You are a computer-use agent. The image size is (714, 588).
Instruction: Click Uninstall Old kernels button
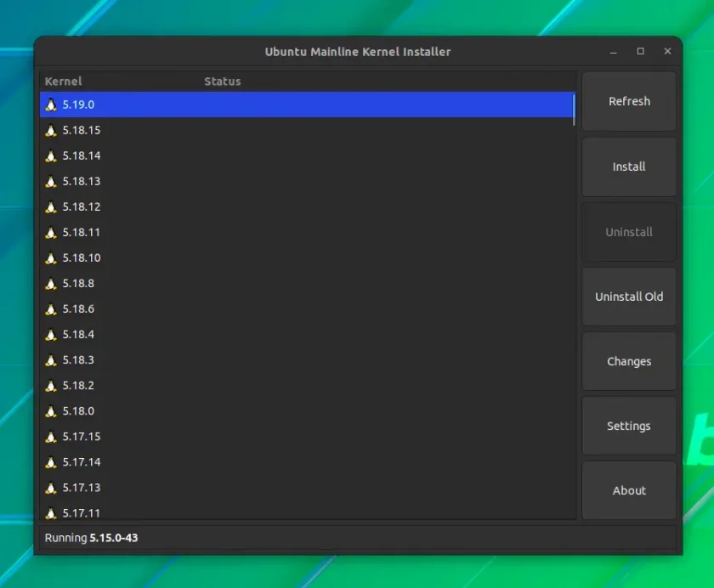pos(629,297)
